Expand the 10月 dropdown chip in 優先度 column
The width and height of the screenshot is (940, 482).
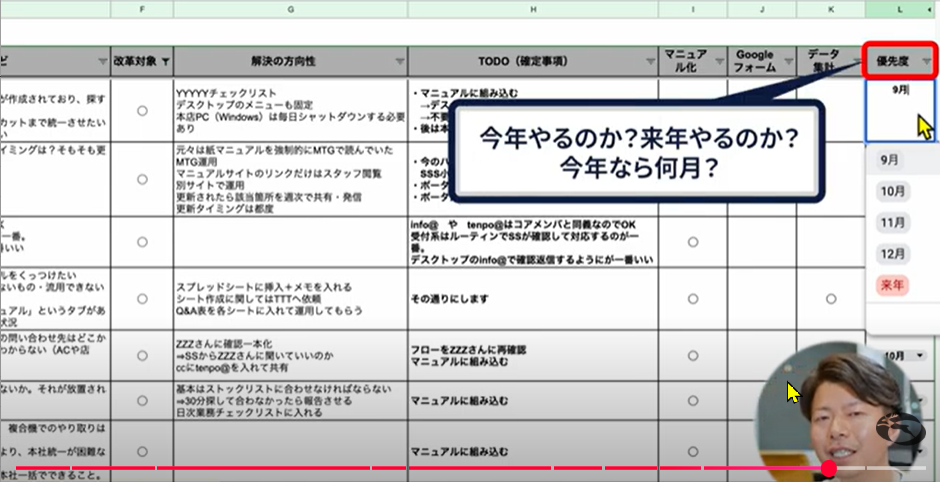point(919,355)
